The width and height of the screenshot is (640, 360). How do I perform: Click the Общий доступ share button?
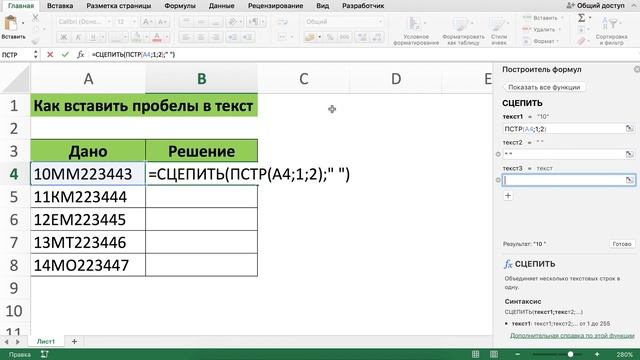pyautogui.click(x=596, y=6)
